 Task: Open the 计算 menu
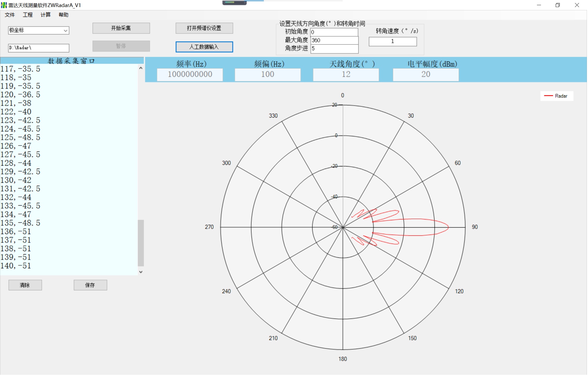[x=46, y=15]
